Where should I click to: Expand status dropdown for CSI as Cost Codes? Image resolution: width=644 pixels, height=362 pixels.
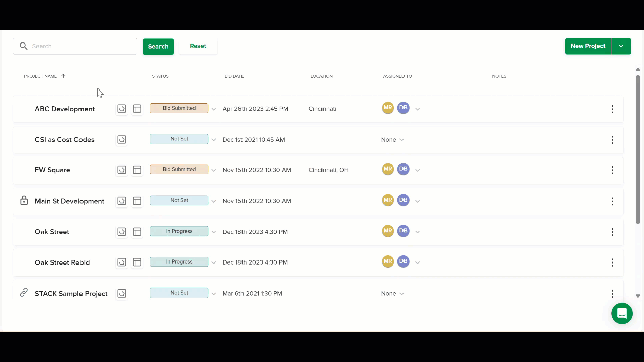click(214, 140)
